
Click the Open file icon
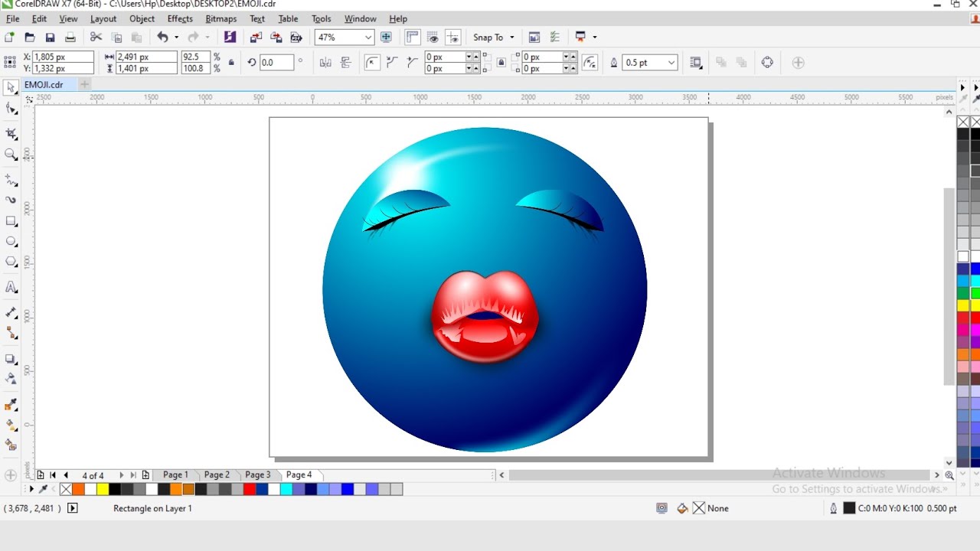point(30,37)
